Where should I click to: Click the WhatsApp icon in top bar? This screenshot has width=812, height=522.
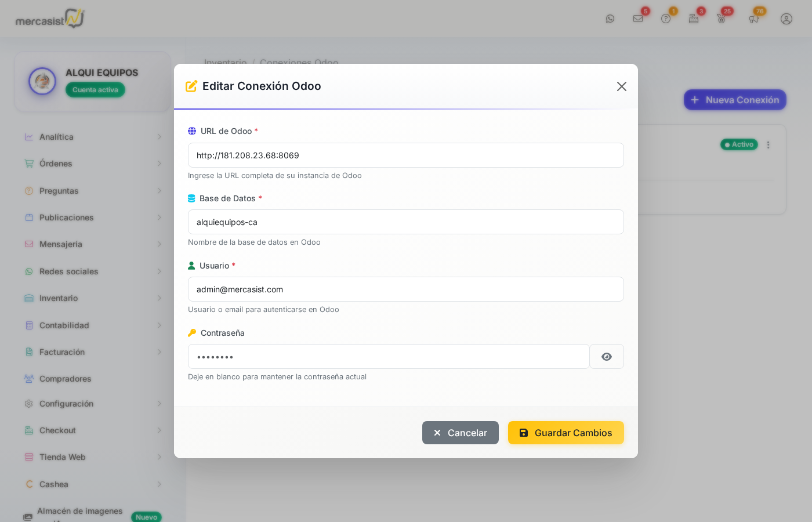tap(610, 19)
